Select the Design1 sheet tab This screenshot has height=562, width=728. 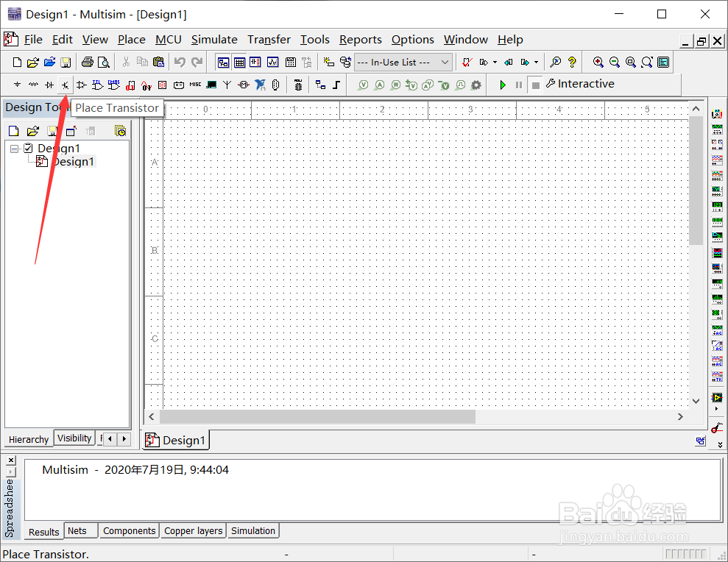pos(175,440)
